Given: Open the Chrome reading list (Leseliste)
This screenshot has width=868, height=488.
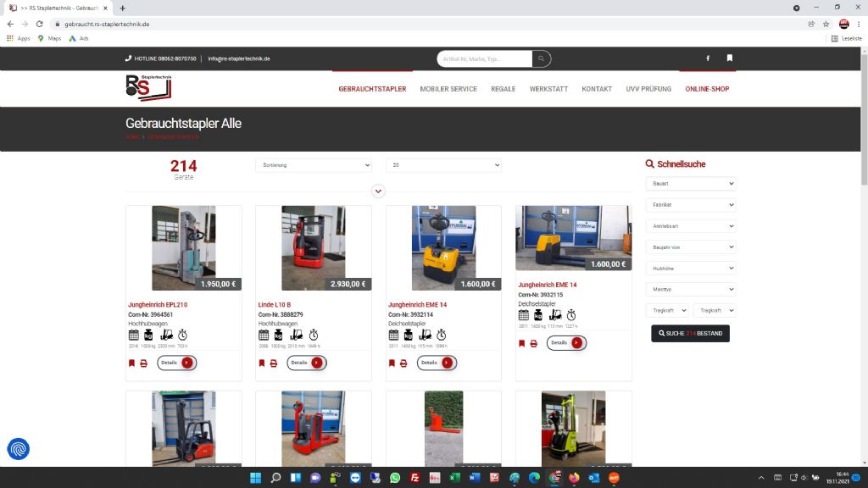Looking at the screenshot, I should point(847,38).
